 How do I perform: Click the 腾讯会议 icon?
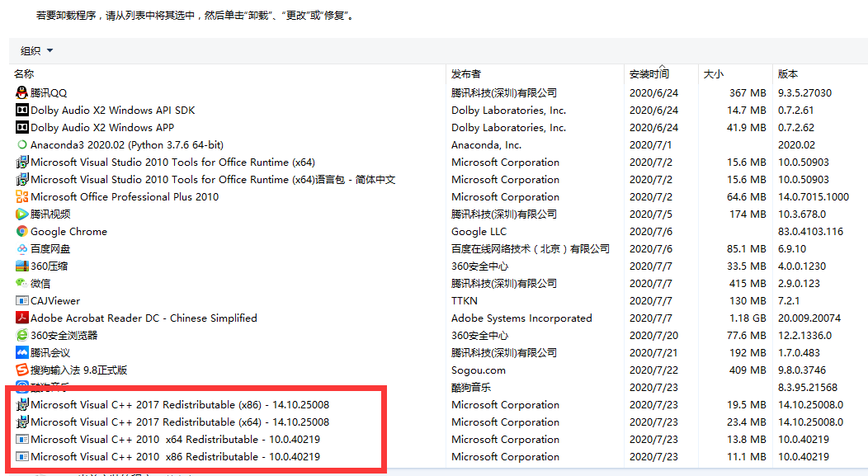click(22, 352)
